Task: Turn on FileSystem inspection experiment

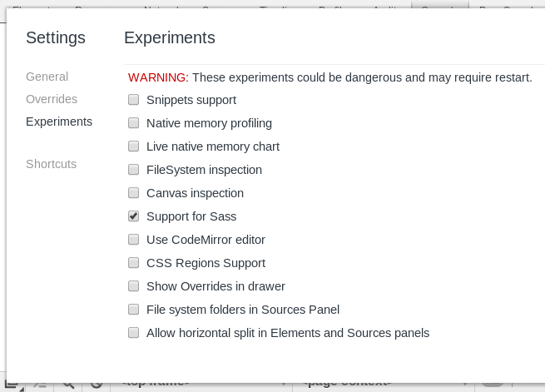Action: pyautogui.click(x=133, y=170)
